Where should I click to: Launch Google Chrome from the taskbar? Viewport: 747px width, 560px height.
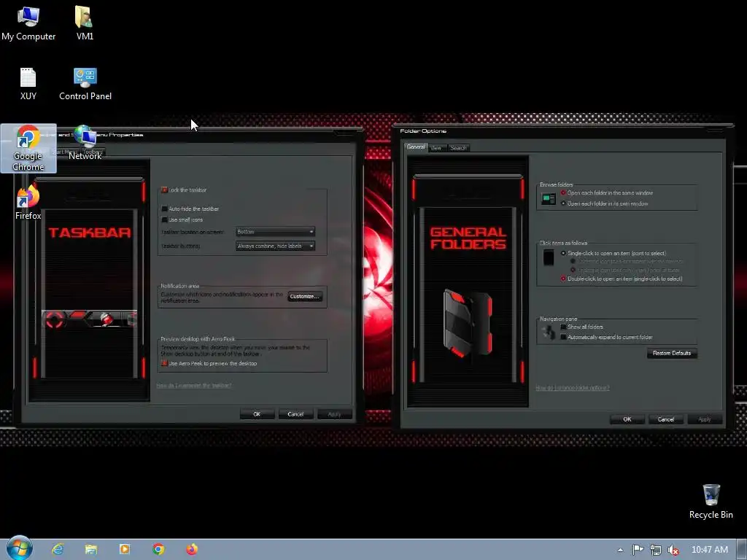tap(158, 550)
